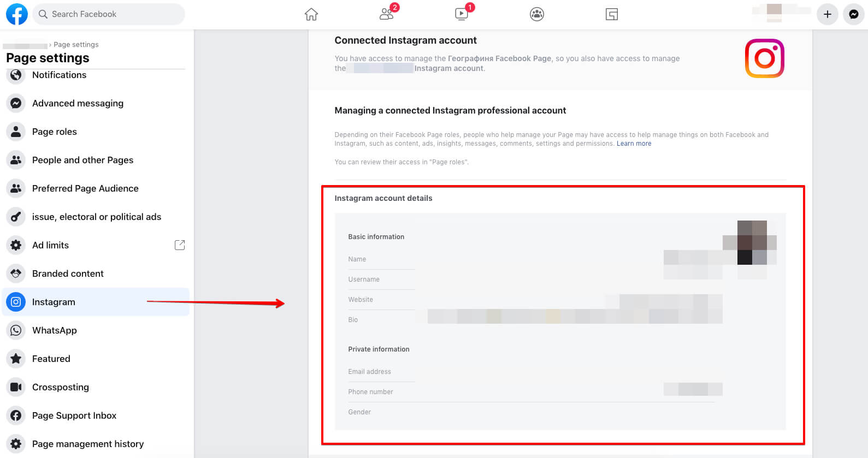Click the Instagram account details heading

[383, 198]
